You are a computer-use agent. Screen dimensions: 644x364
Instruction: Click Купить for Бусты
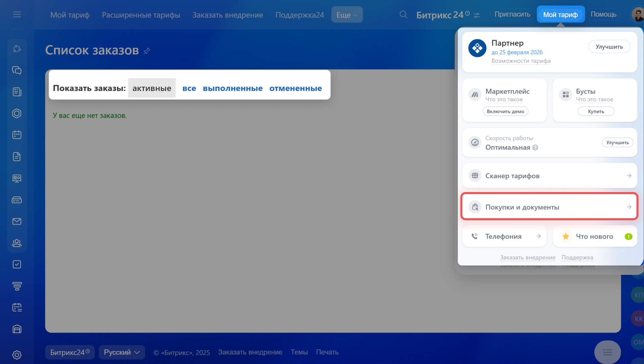point(596,112)
